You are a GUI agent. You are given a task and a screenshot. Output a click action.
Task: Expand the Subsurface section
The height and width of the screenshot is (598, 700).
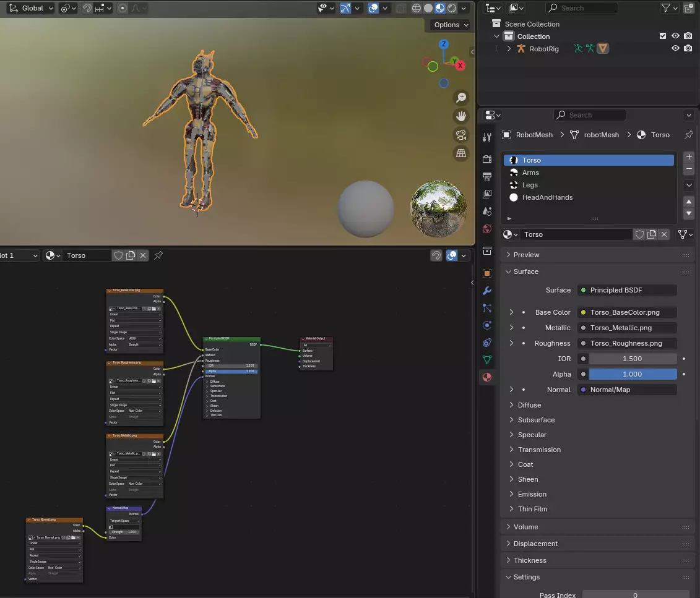[x=512, y=420]
